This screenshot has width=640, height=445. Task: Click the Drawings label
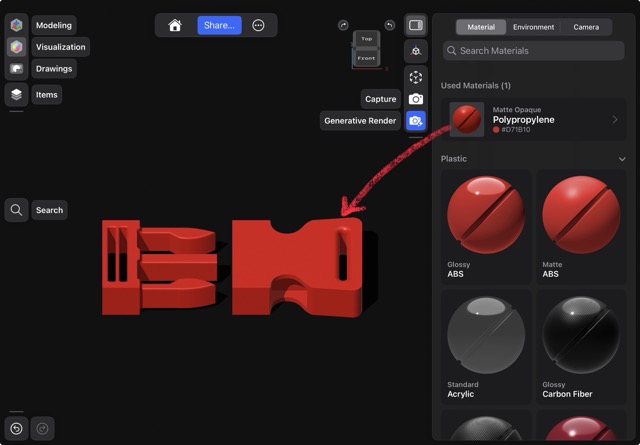[x=54, y=69]
